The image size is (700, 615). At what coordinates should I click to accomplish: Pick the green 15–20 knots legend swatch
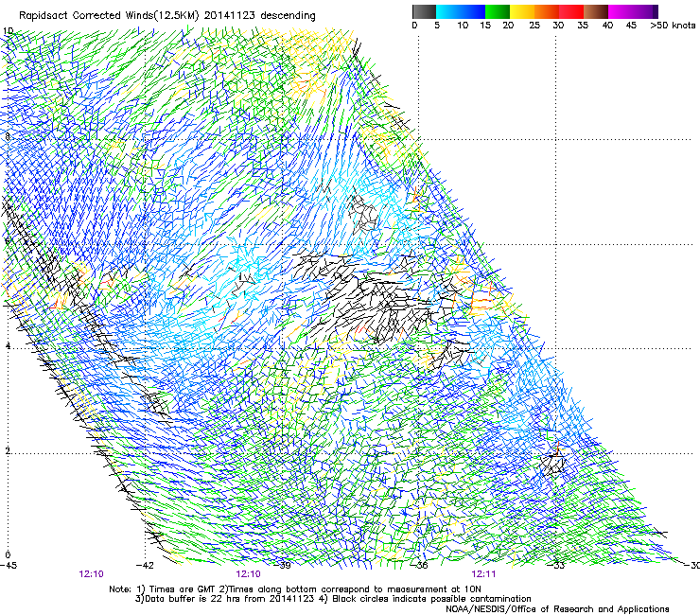(498, 11)
